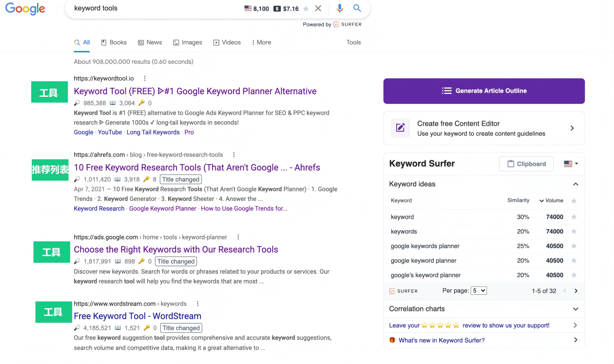Click the Content Editor pencil icon

coord(400,128)
